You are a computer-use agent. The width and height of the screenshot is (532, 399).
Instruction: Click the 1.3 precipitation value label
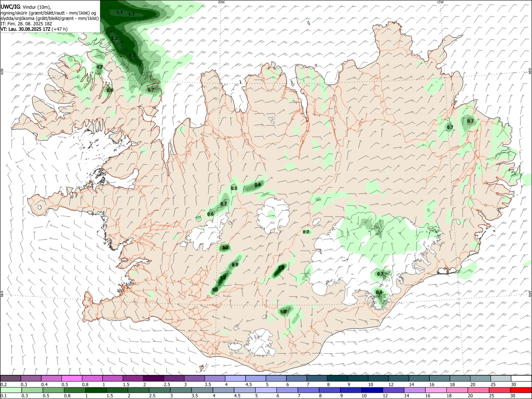tap(215, 290)
